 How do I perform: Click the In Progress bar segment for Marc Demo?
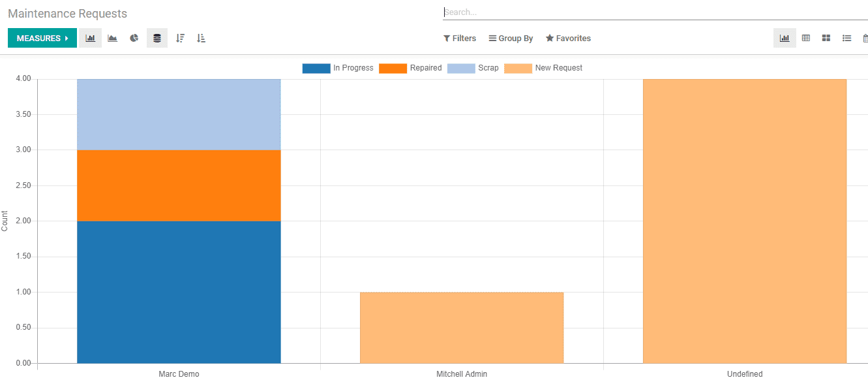[179, 292]
